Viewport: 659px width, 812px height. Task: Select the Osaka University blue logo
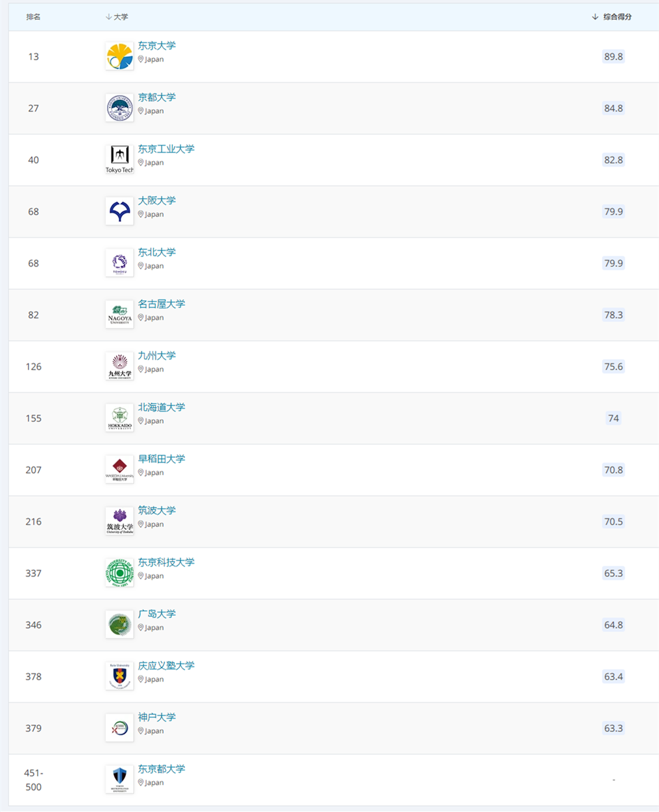click(x=119, y=211)
